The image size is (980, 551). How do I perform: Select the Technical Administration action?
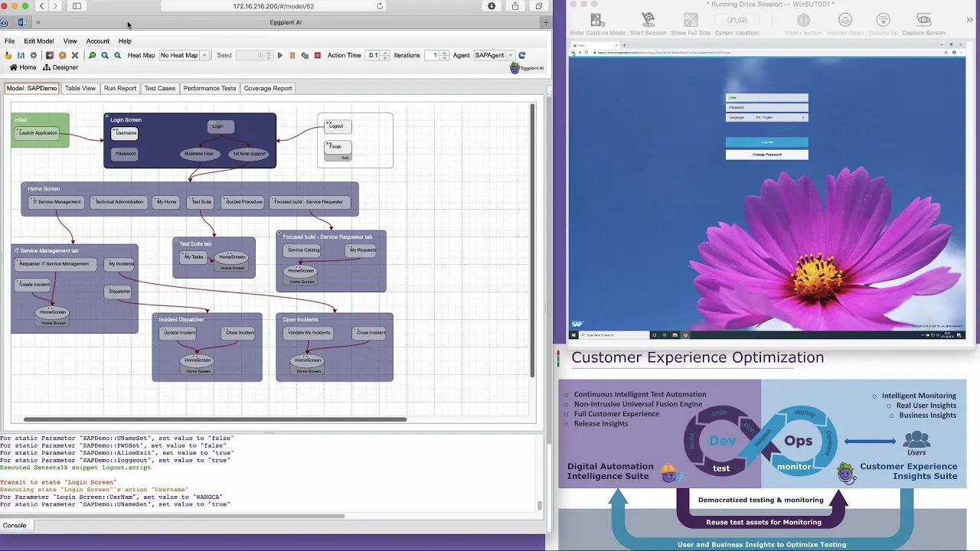[x=119, y=202]
